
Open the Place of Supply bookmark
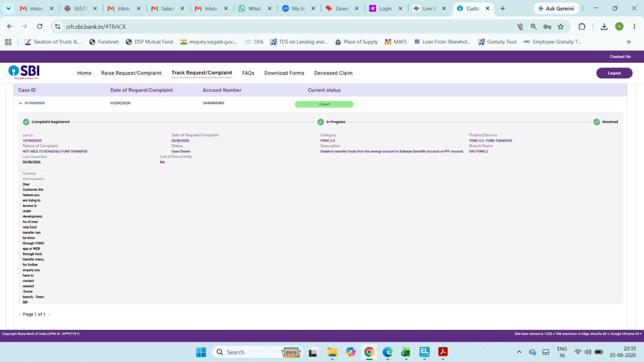356,42
